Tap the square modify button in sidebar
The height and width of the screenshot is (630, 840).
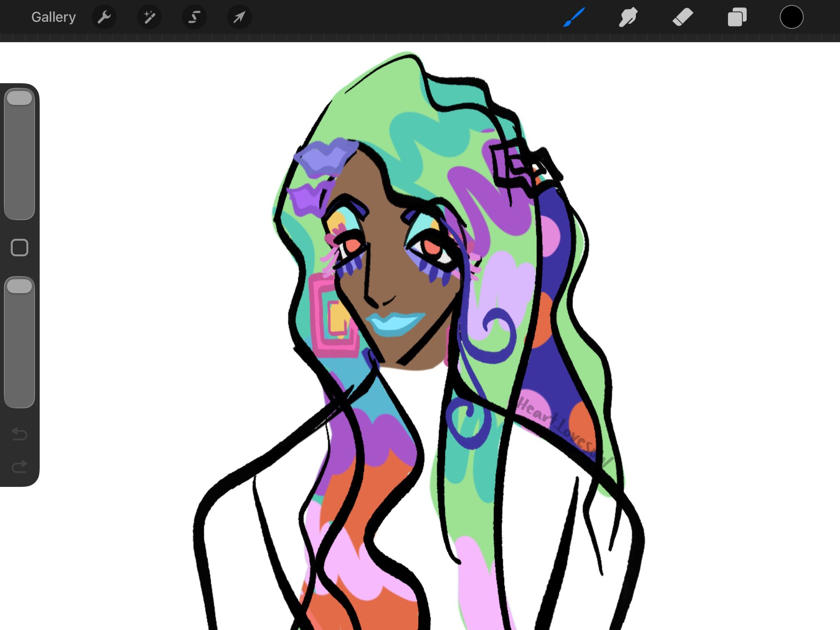[19, 248]
